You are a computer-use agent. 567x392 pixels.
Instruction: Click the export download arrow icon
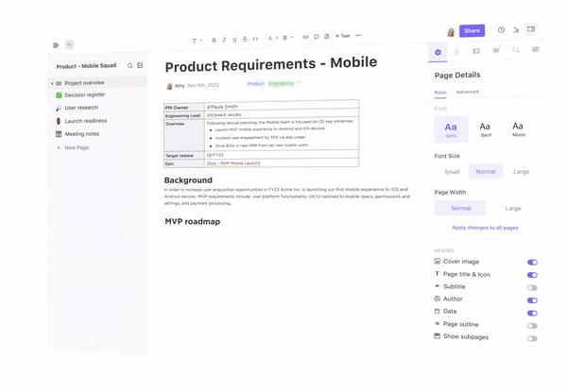tap(516, 29)
